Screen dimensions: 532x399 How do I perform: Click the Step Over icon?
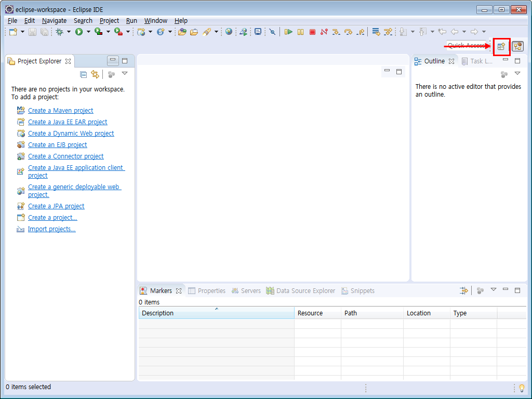(x=349, y=32)
